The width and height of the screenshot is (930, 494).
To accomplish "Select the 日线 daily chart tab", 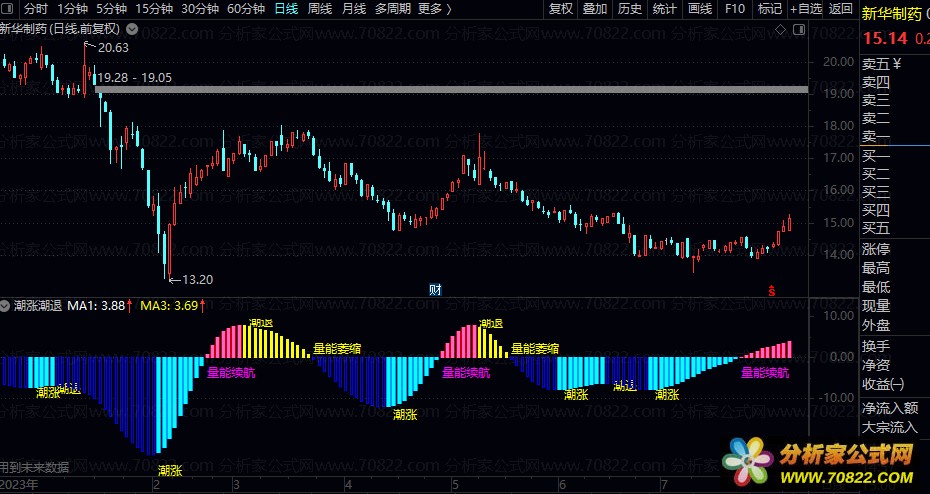I will [286, 8].
